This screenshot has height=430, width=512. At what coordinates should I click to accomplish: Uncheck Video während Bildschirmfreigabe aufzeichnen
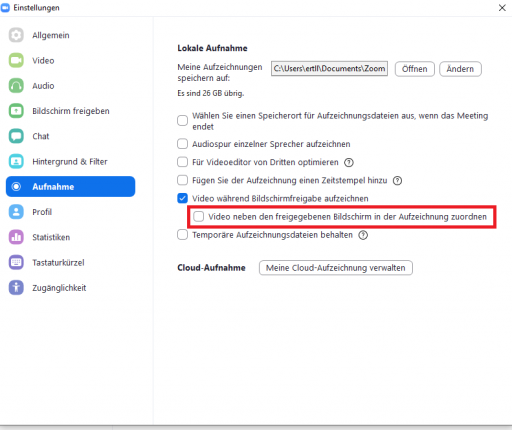(182, 198)
